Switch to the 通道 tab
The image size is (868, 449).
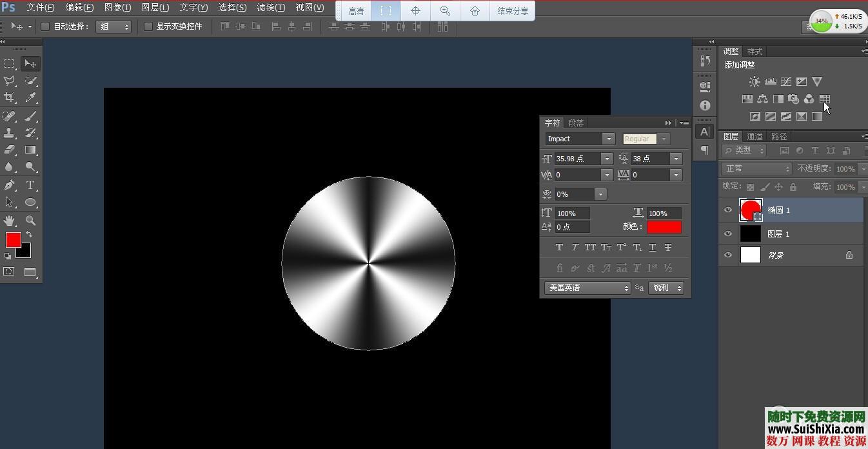pos(755,136)
